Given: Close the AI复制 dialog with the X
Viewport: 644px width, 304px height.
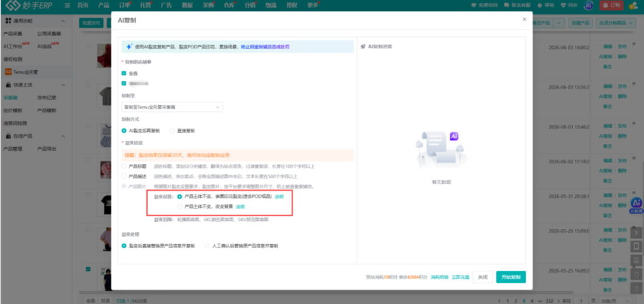Looking at the screenshot, I should point(524,19).
